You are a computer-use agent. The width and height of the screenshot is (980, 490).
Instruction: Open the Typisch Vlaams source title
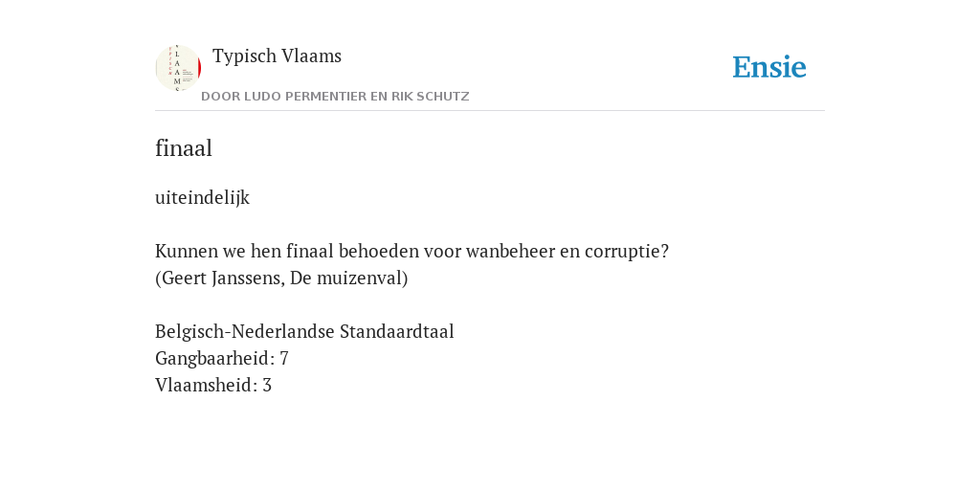pos(277,56)
